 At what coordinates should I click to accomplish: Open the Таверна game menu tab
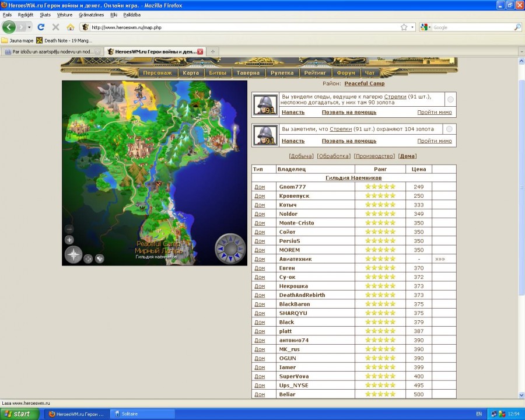coord(248,73)
